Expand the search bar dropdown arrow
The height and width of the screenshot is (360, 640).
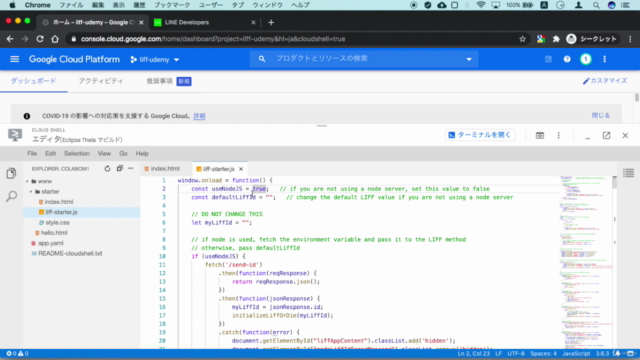pyautogui.click(x=469, y=60)
